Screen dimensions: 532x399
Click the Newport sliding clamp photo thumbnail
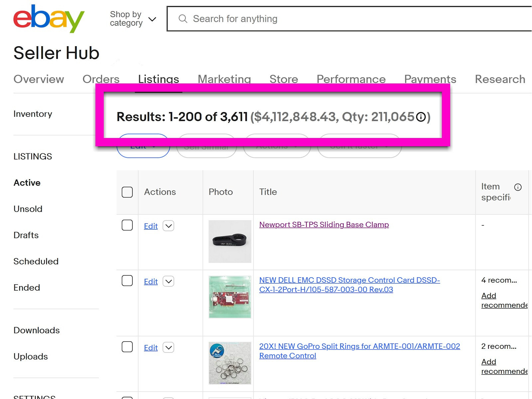pyautogui.click(x=230, y=242)
